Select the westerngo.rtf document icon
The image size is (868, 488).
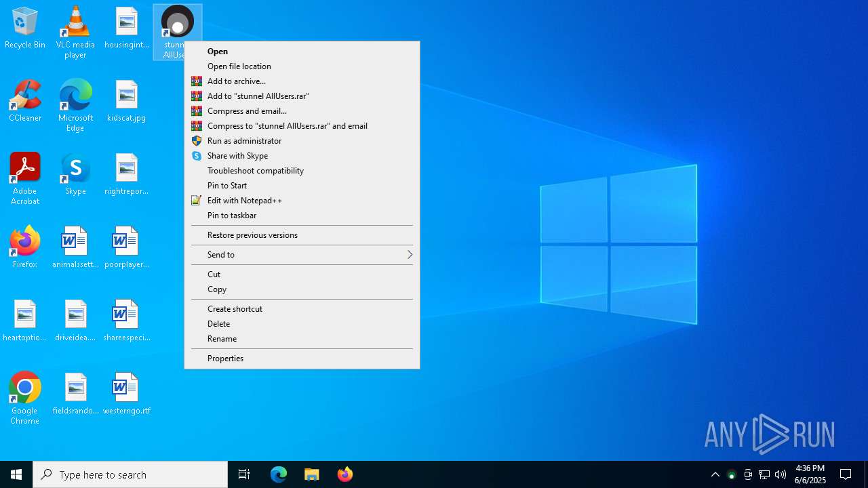pos(127,394)
